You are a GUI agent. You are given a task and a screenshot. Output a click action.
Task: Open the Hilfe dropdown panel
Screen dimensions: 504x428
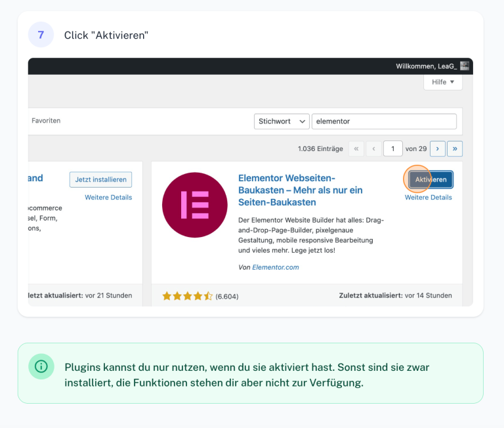tap(443, 82)
